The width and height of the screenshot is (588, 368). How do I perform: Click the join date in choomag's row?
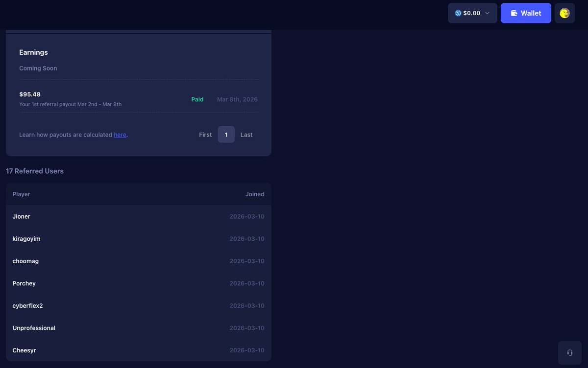tap(247, 261)
